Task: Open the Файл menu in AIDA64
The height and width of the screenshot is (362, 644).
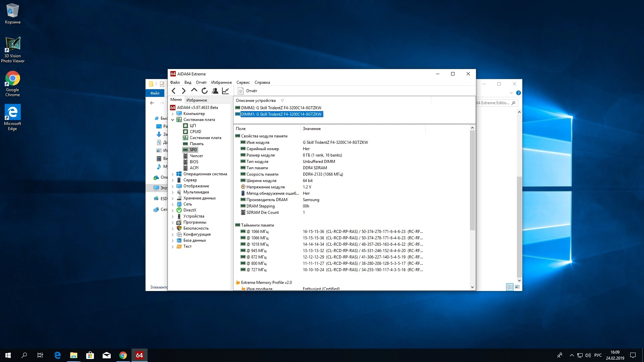Action: [175, 82]
